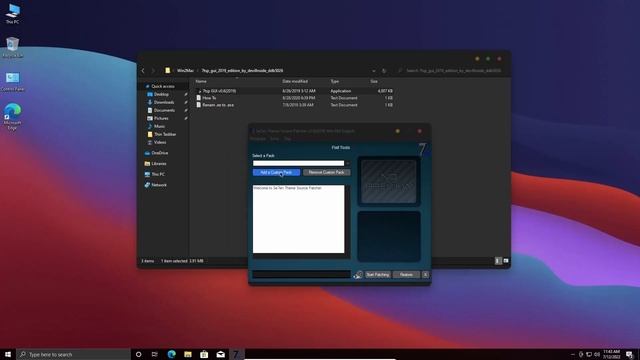Sort files by Size column header

(x=374, y=81)
